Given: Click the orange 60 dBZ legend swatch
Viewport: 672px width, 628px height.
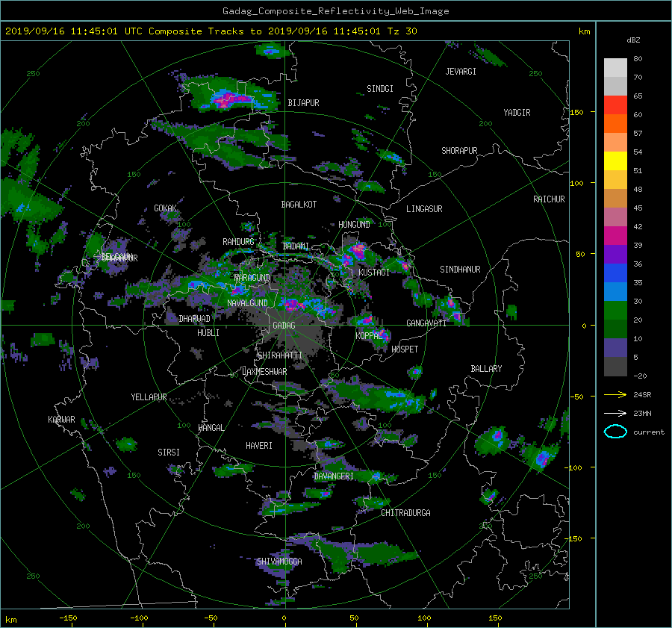Looking at the screenshot, I should 615,123.
